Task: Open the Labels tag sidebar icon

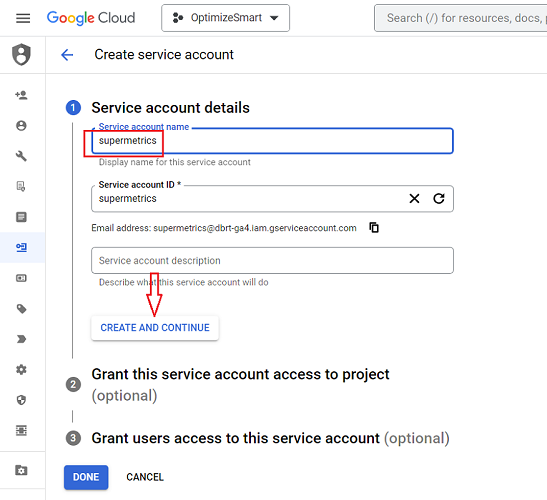Action: (21, 309)
